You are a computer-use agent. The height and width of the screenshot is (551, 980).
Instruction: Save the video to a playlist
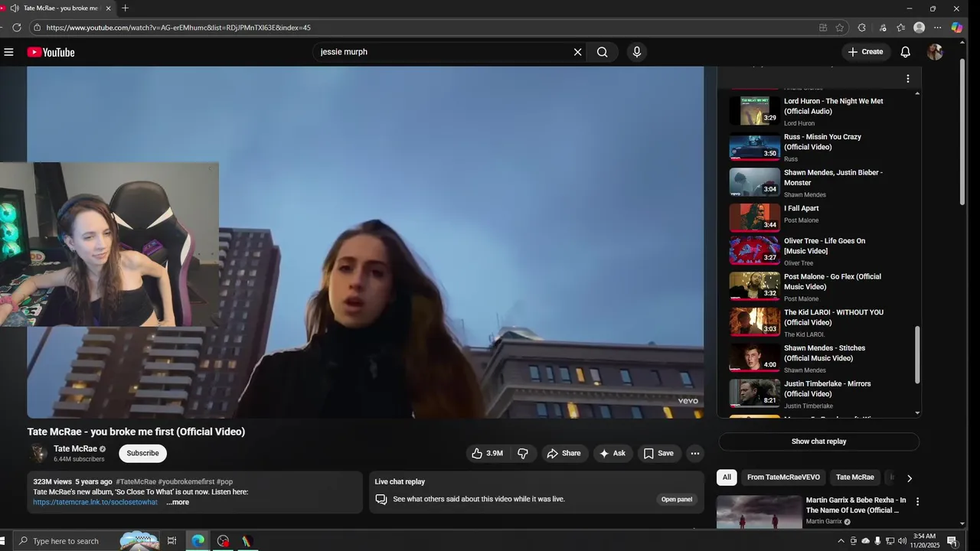pos(658,453)
